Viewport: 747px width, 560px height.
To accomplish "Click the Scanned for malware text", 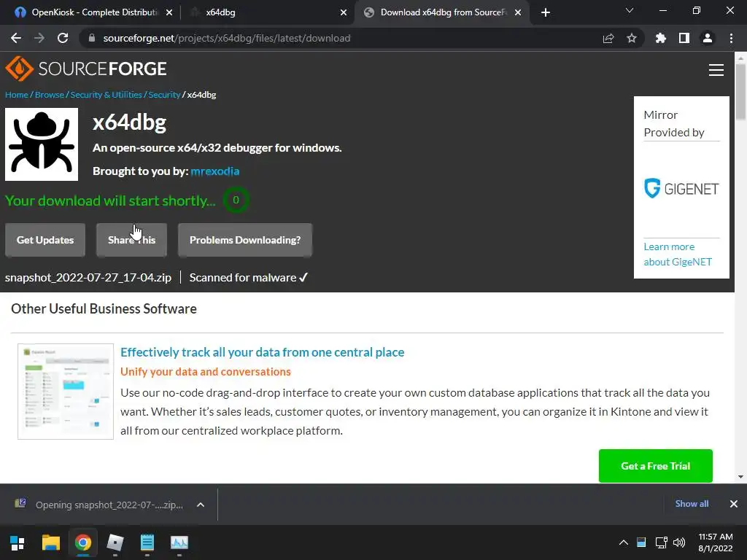I will point(249,278).
